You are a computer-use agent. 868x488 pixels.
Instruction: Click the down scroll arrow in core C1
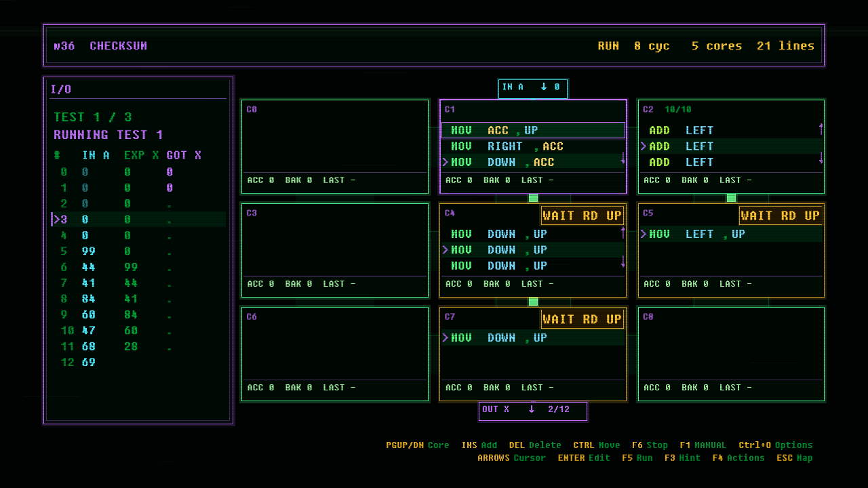click(623, 158)
